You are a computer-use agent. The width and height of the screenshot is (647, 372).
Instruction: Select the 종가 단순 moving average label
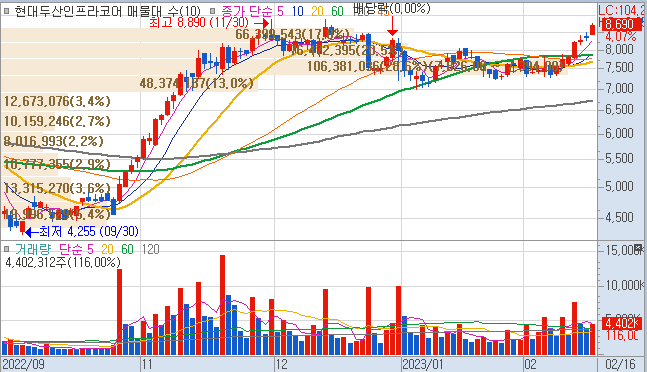coord(248,11)
